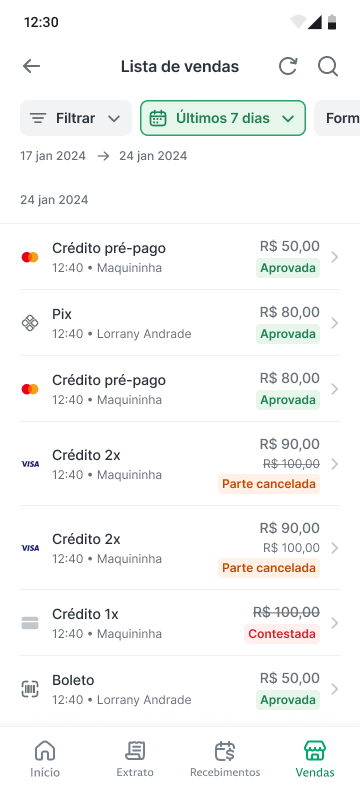The height and width of the screenshot is (791, 360).
Task: Click the Boleto barcode icon
Action: point(30,689)
